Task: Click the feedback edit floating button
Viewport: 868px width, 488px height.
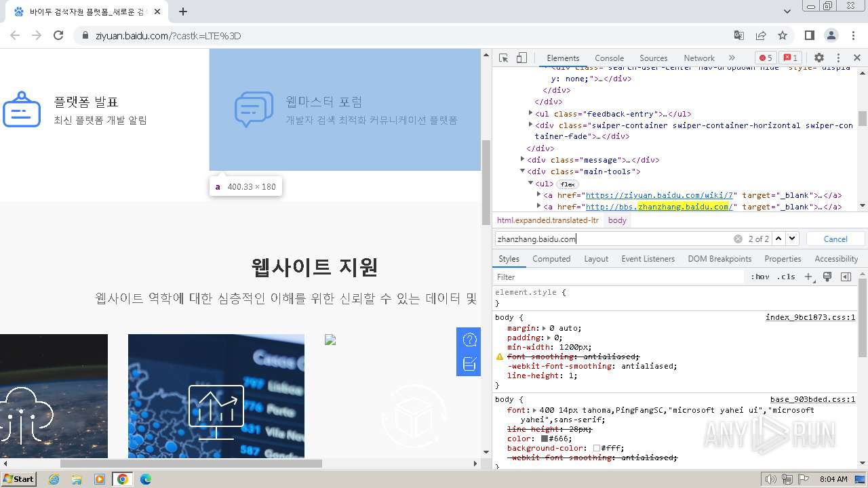Action: tap(469, 364)
